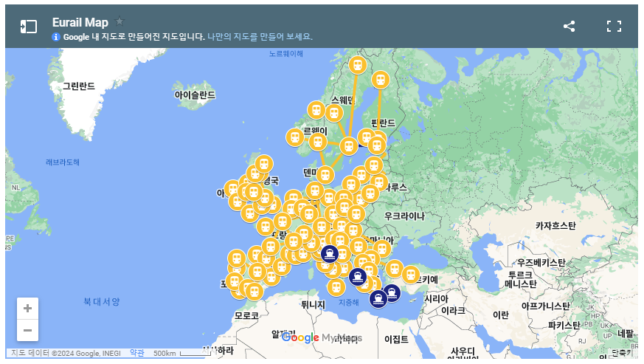Click the 노르웨이해 sea label
The height and width of the screenshot is (364, 644).
pyautogui.click(x=286, y=53)
